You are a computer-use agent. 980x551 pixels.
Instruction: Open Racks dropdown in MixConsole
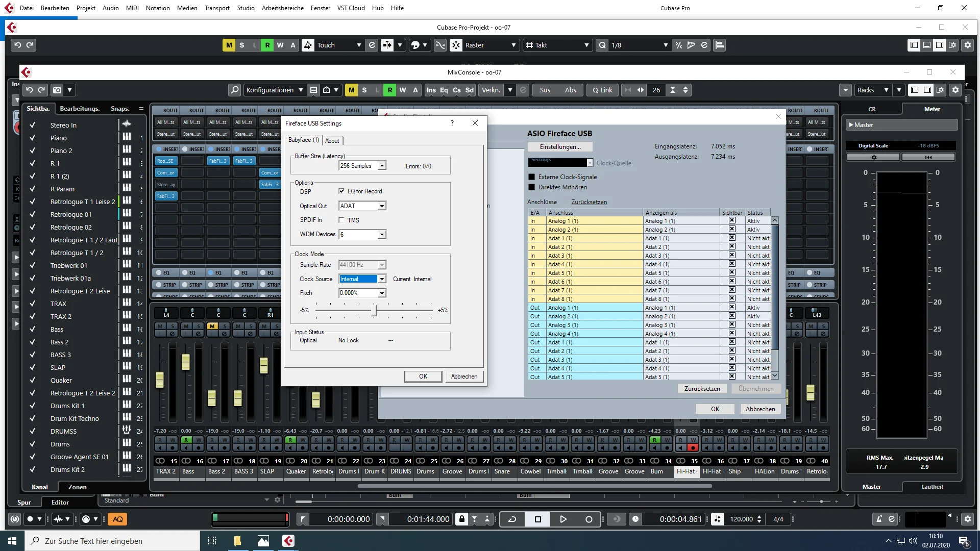coord(872,90)
